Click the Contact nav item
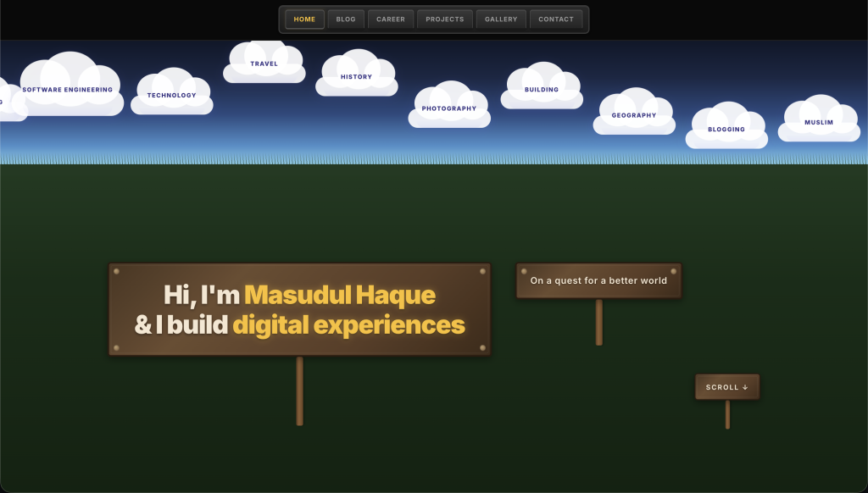Screen dimensions: 868x493 (556, 19)
